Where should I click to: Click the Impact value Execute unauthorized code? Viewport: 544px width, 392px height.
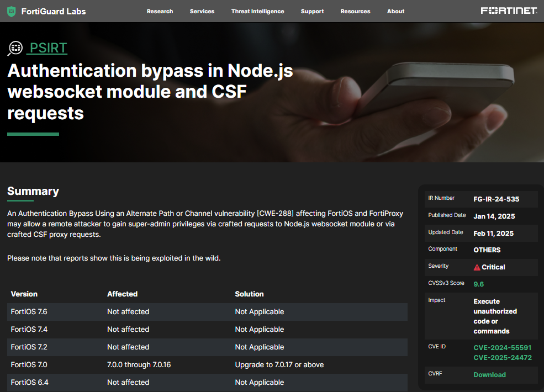click(x=495, y=316)
